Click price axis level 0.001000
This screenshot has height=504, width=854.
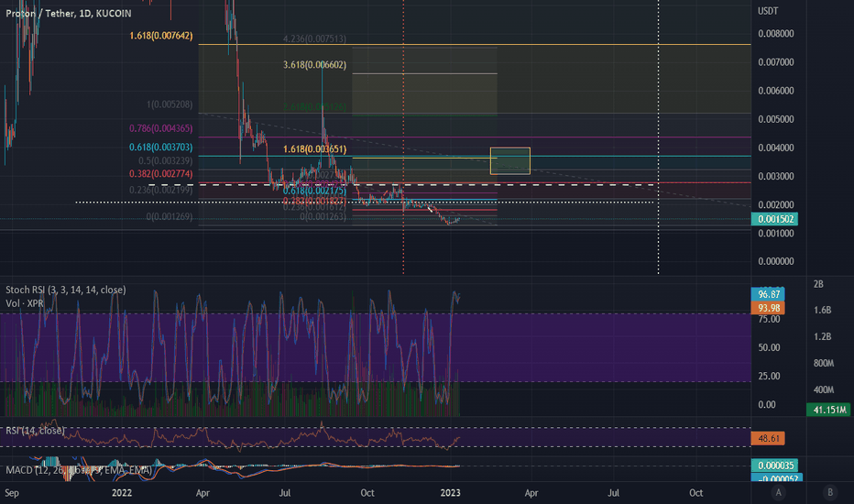coord(776,233)
